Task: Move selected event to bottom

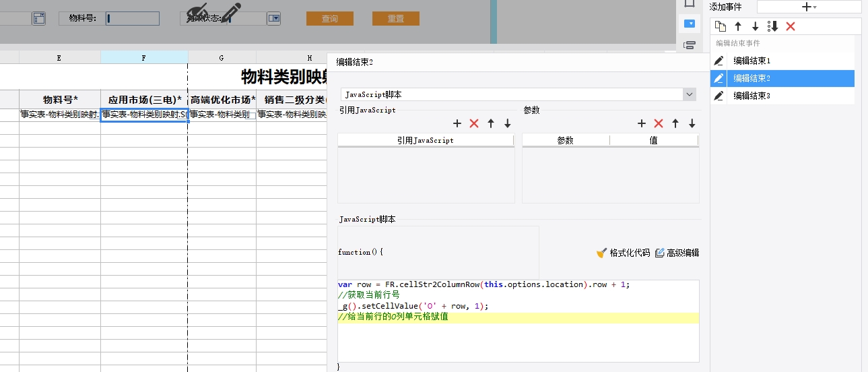Action: [773, 26]
